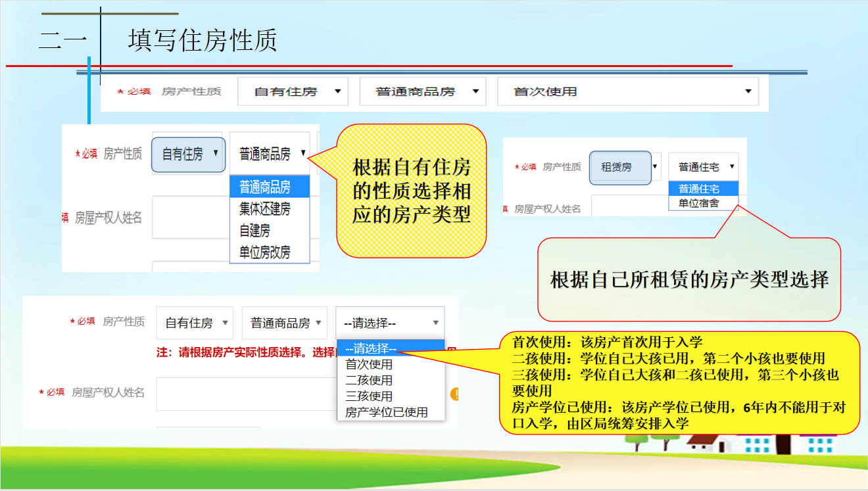Click the orange icon beside the owner name field
The image size is (868, 491).
point(454,394)
